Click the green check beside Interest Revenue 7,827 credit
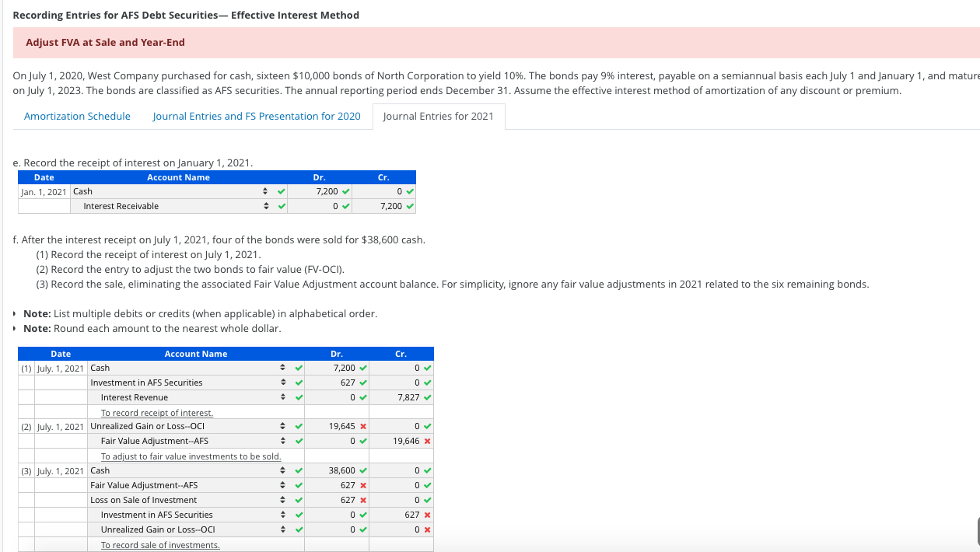980x552 pixels. tap(426, 397)
